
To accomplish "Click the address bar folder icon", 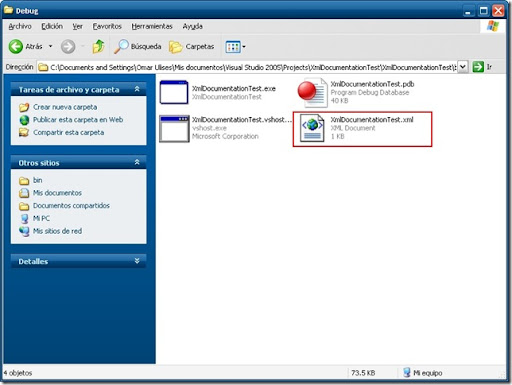I will (43, 67).
